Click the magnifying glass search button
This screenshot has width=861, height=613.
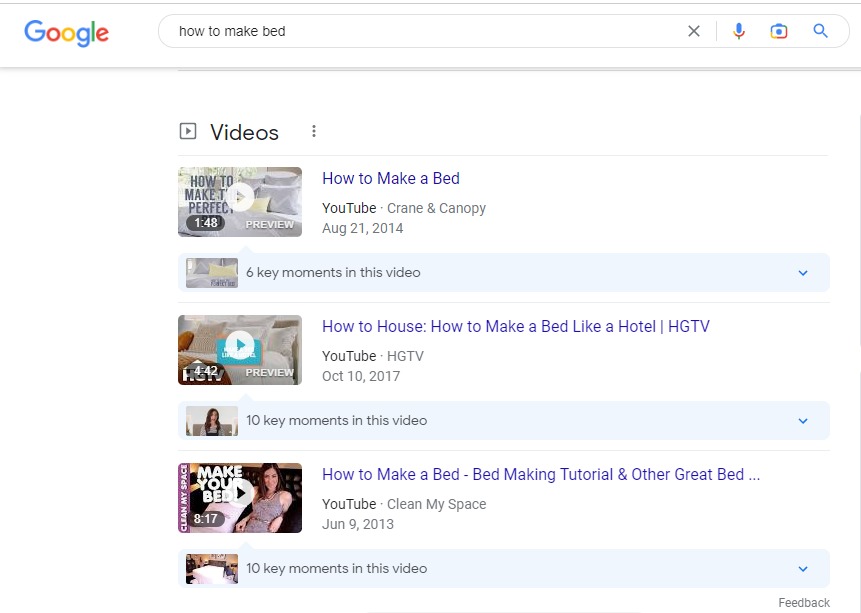pos(821,31)
